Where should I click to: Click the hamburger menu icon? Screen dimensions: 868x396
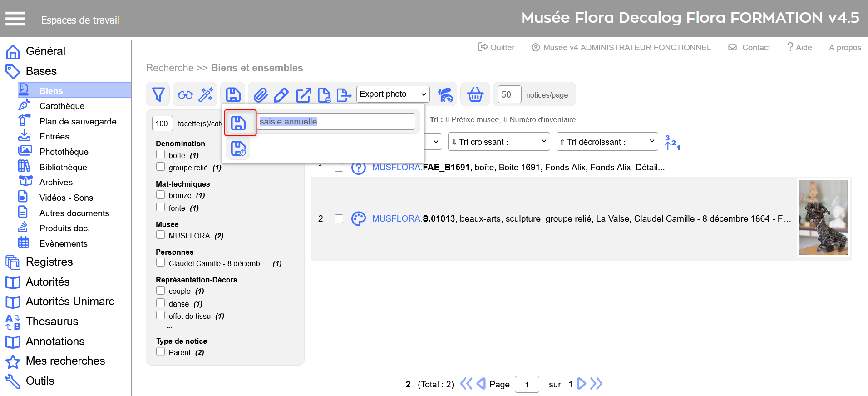[15, 19]
